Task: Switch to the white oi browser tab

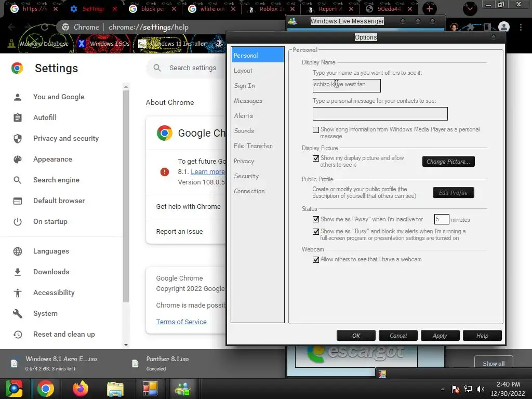Action: [212, 9]
